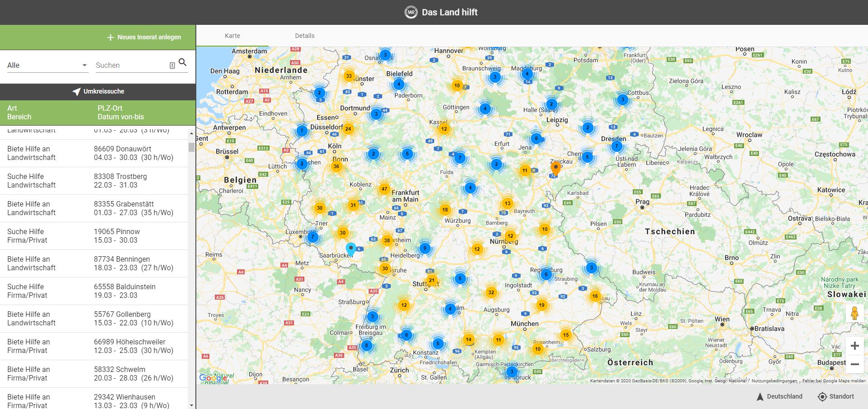
Task: Open the cluster marker 38 near Mannheim
Action: pos(387,240)
